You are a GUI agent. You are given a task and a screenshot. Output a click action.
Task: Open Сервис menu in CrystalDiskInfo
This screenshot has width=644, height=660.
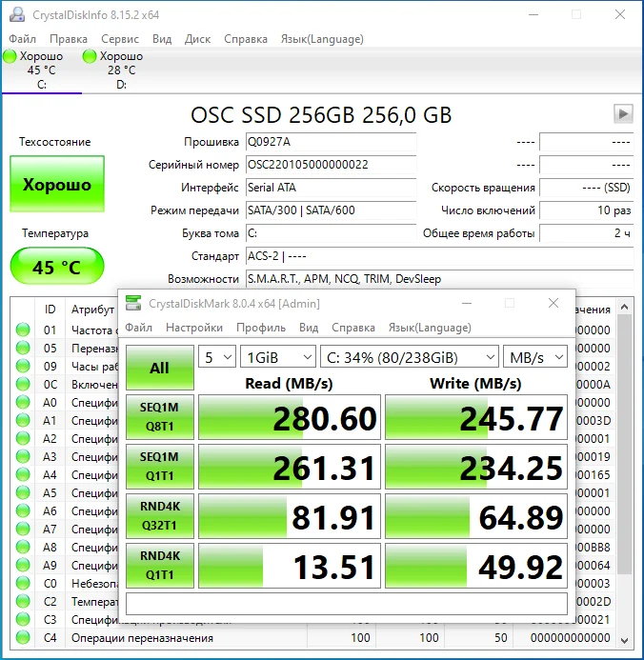[119, 39]
